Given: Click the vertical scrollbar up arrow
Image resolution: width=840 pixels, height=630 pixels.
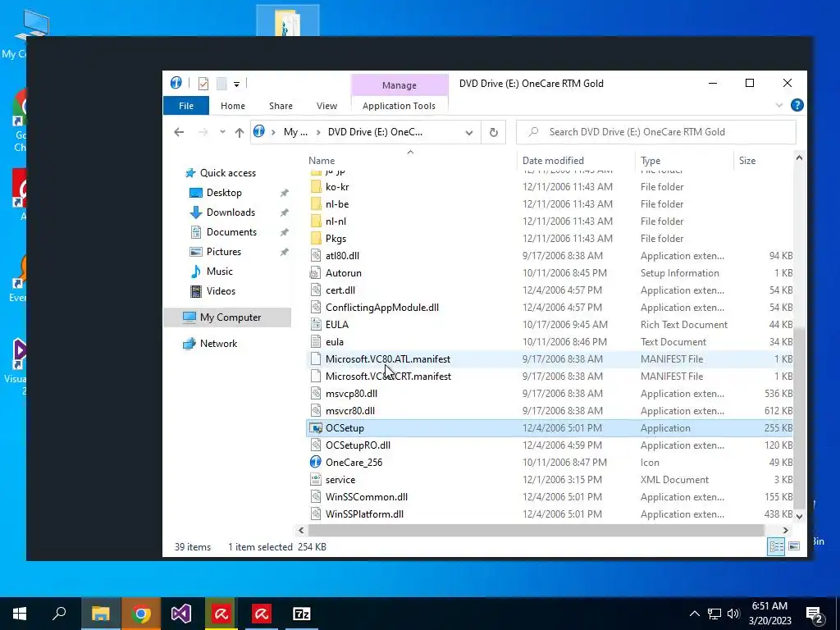Looking at the screenshot, I should click(x=799, y=157).
